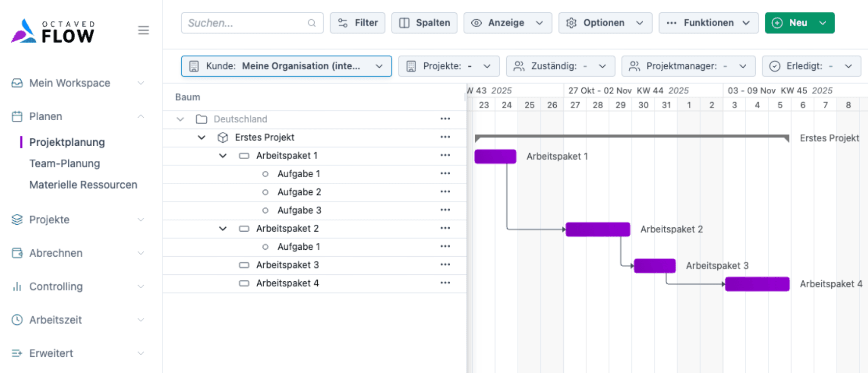Viewport: 868px width, 373px height.
Task: Open three-dot menu for Aufgabe 2
Action: [x=445, y=191]
